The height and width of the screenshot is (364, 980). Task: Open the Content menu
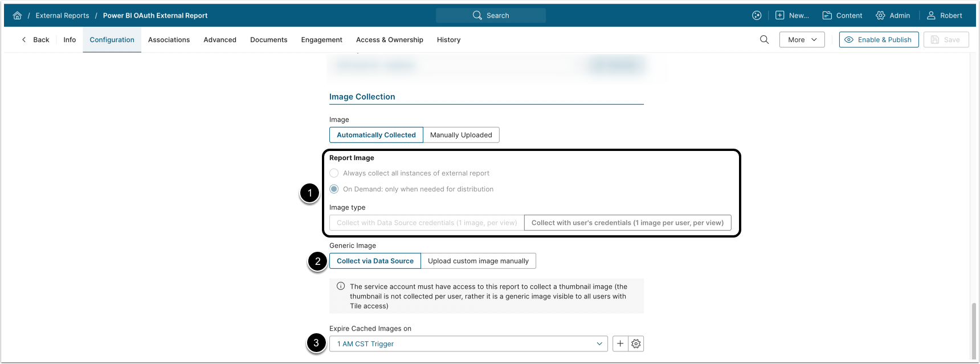842,15
